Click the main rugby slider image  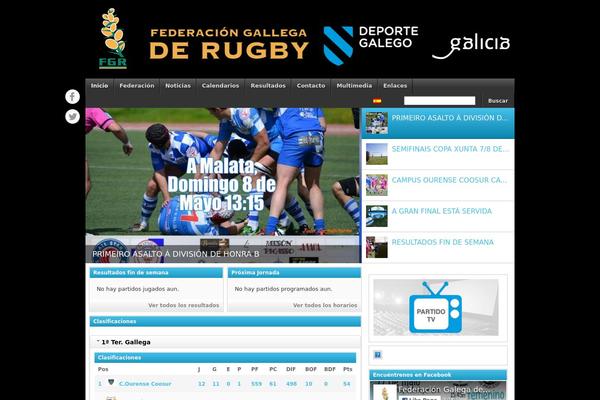(x=223, y=185)
